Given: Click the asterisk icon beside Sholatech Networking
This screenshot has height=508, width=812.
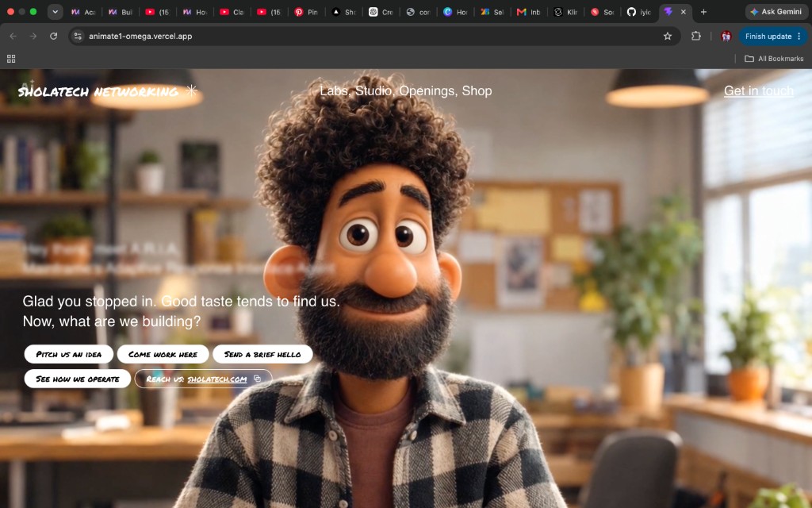Looking at the screenshot, I should 192,90.
